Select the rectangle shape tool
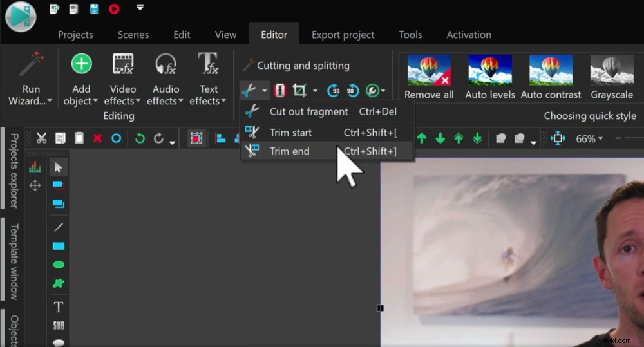644x347 pixels. pyautogui.click(x=59, y=246)
